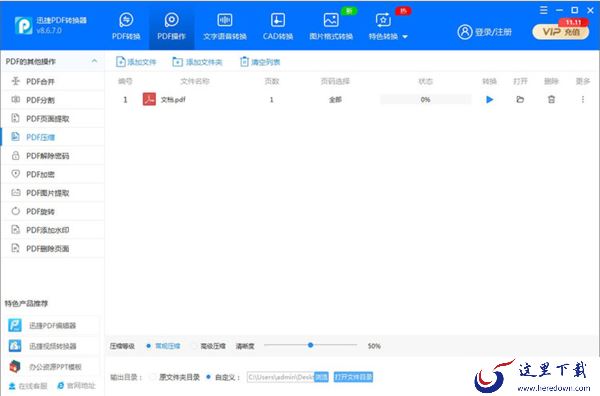The image size is (600, 396).
Task: Click the output path input field
Action: (280, 377)
